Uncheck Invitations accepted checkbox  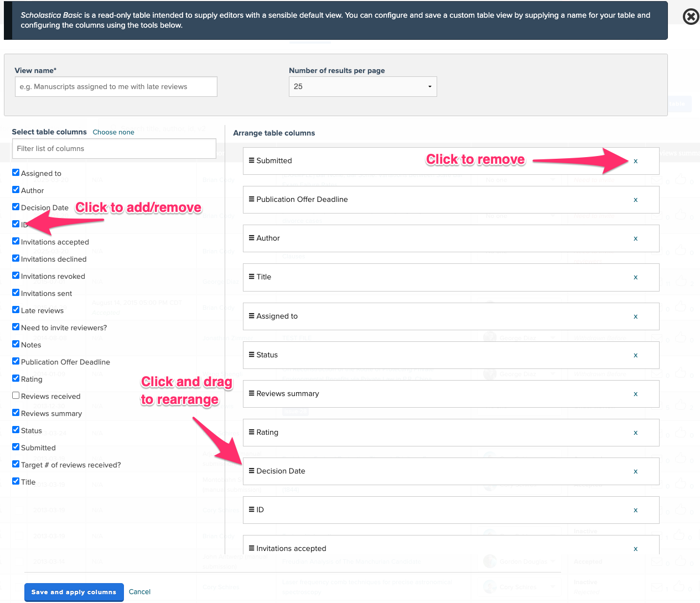tap(16, 241)
